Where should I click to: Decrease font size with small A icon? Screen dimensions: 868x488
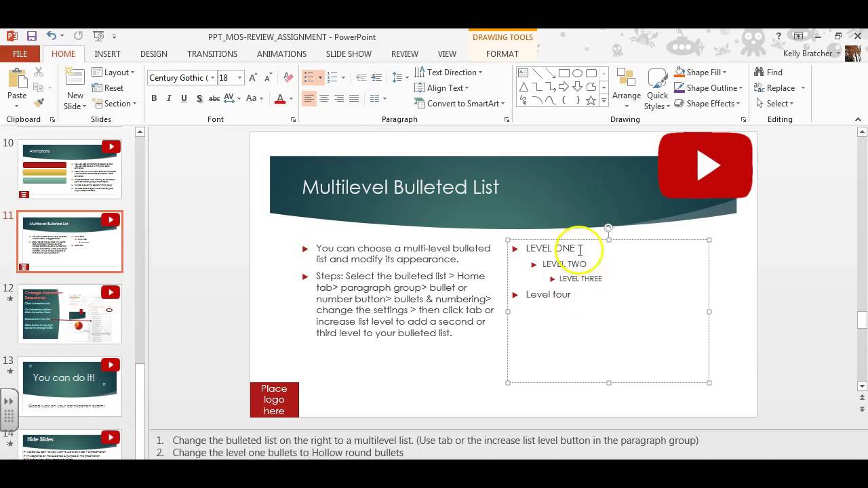268,77
